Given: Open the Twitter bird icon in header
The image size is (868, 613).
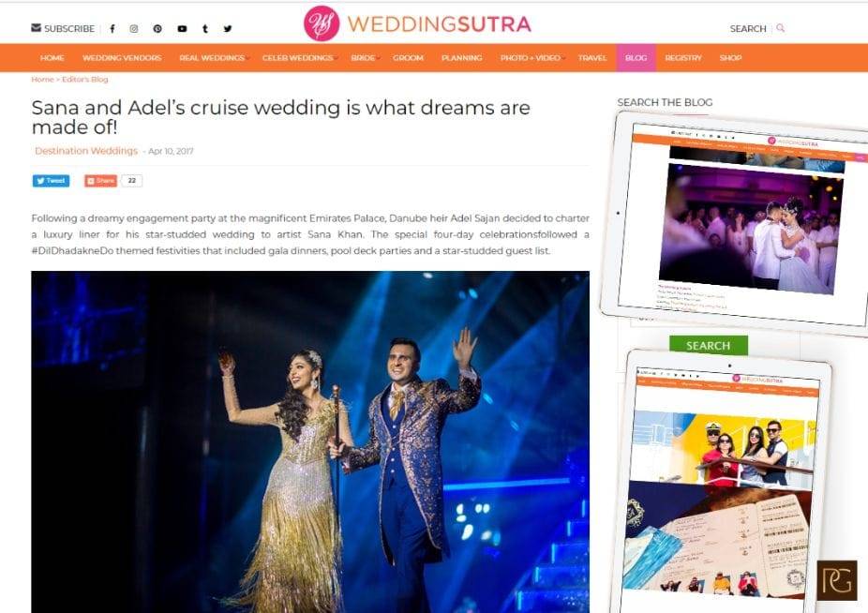Looking at the screenshot, I should (228, 29).
